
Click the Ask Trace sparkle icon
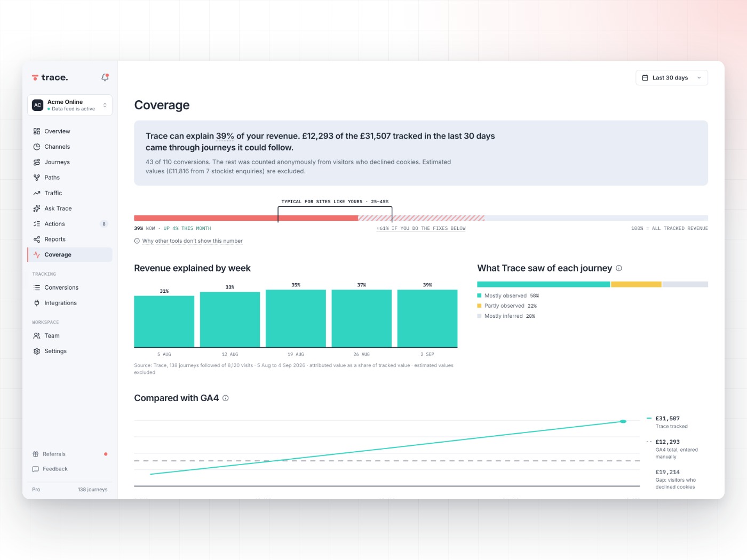click(x=37, y=209)
